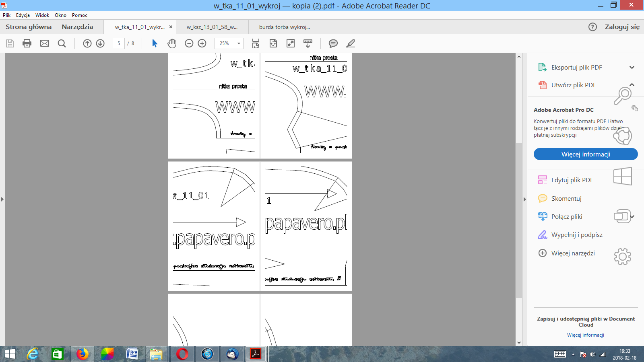Viewport: 644px width, 362px height.
Task: Send file by email envelope icon
Action: coord(45,43)
